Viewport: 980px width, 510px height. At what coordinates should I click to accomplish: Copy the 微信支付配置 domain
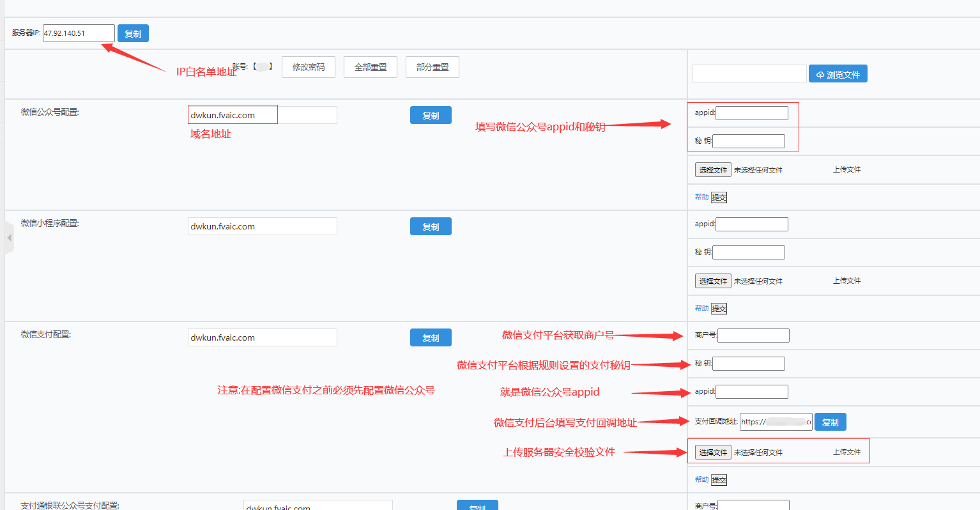pos(431,337)
